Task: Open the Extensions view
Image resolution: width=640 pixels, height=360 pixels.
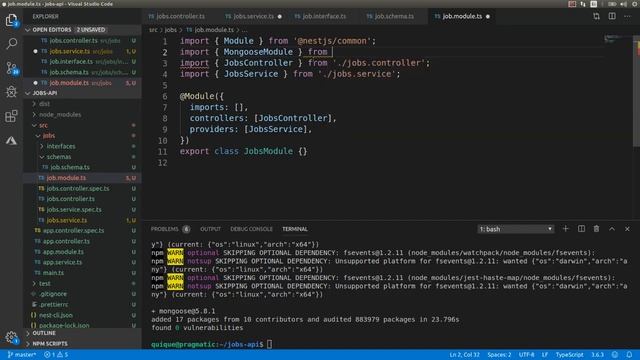Action: click(x=11, y=116)
